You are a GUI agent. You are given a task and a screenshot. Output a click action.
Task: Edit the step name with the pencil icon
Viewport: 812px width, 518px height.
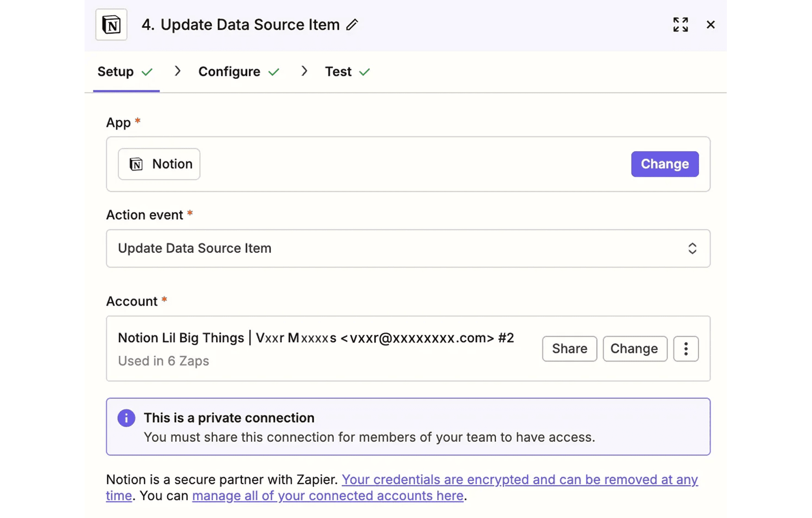point(352,25)
